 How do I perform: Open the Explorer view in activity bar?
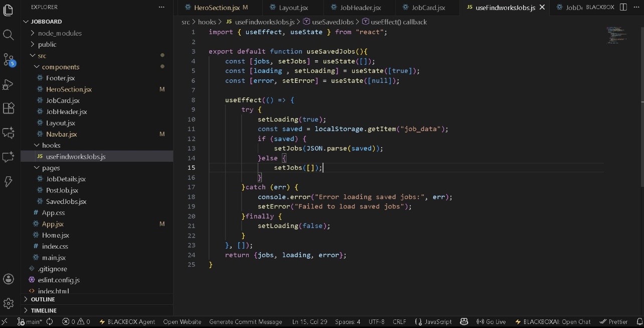click(x=9, y=10)
